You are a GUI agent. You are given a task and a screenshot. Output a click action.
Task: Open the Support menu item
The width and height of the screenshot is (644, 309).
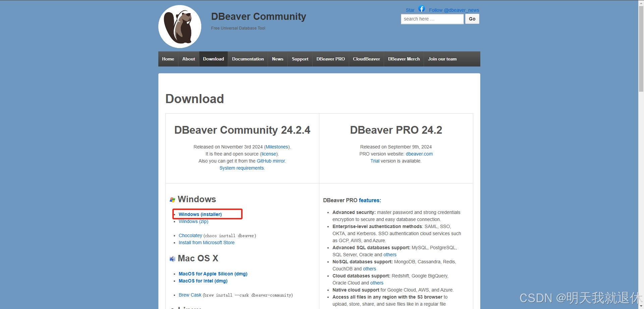click(300, 59)
